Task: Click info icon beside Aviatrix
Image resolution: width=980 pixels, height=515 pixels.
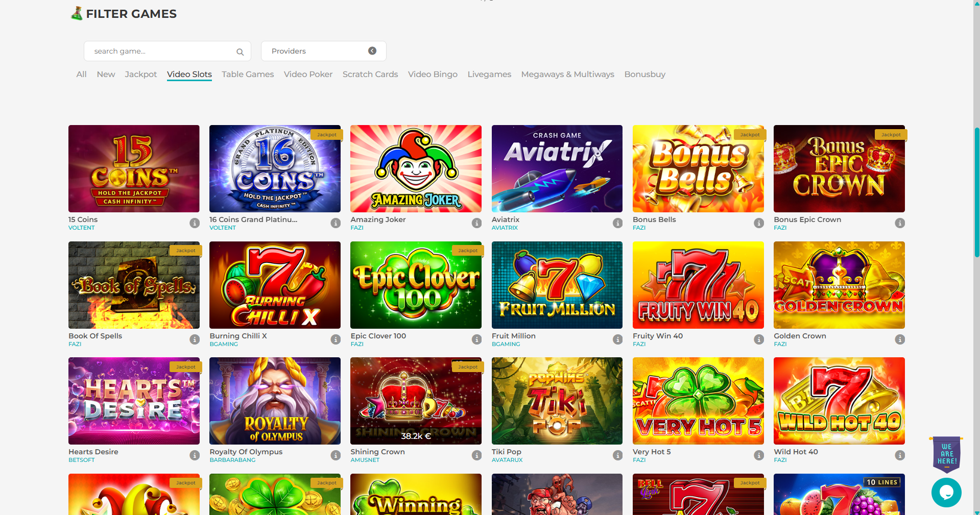Action: click(617, 223)
